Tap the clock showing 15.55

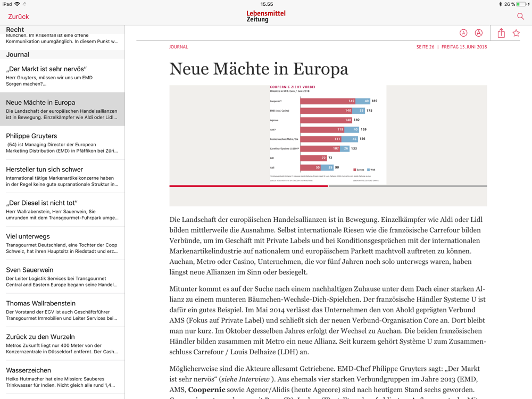tap(267, 4)
